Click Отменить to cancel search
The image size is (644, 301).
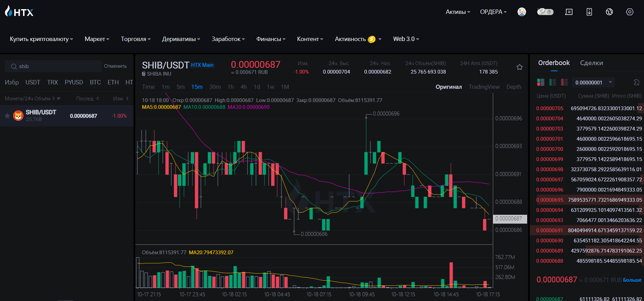[115, 66]
